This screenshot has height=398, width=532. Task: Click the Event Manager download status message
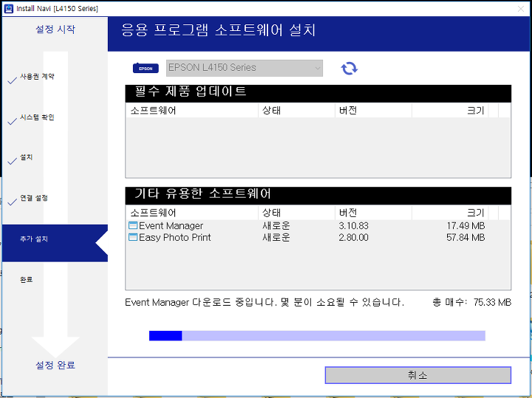tap(265, 302)
